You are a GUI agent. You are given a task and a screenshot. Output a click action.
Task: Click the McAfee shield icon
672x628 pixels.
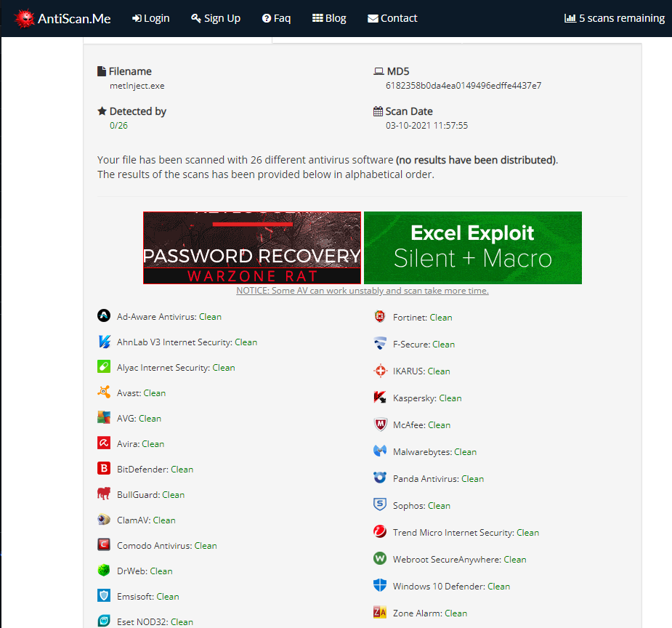(x=380, y=424)
